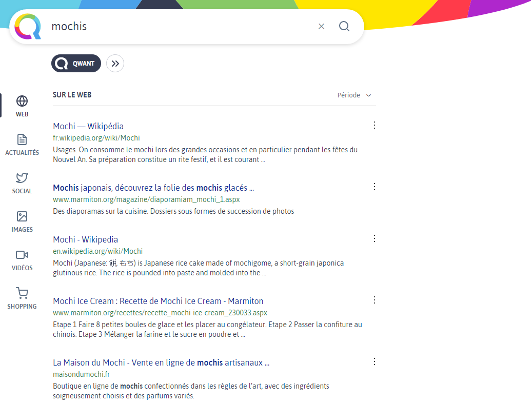Click the snippet beginning 'Etape 1 Faire 8 petites'
The image size is (532, 404).
[207, 329]
